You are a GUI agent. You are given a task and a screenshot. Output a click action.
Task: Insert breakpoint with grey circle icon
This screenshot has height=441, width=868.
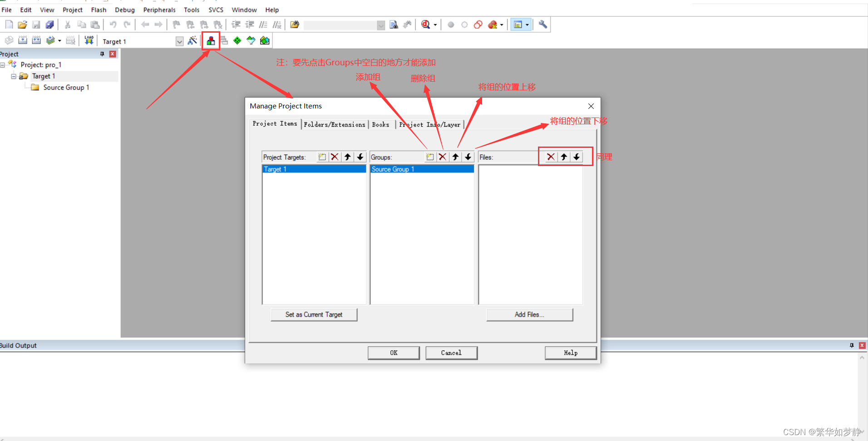pyautogui.click(x=451, y=24)
